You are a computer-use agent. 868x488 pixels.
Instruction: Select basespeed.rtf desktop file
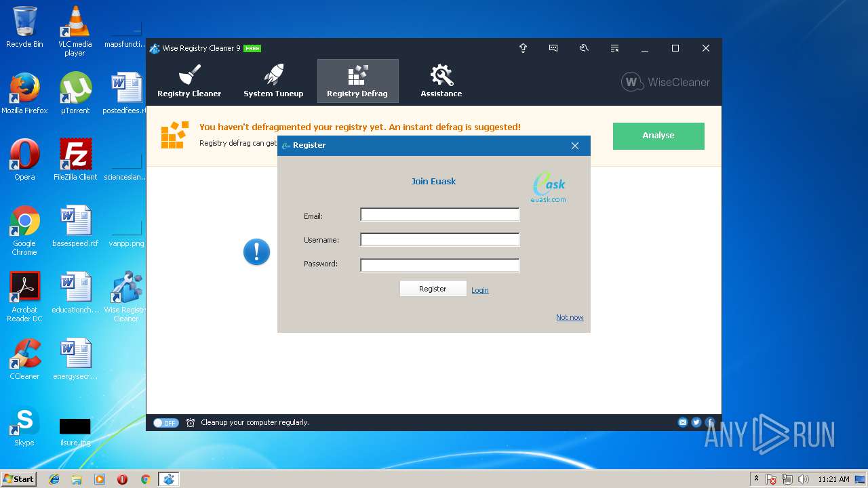[75, 226]
